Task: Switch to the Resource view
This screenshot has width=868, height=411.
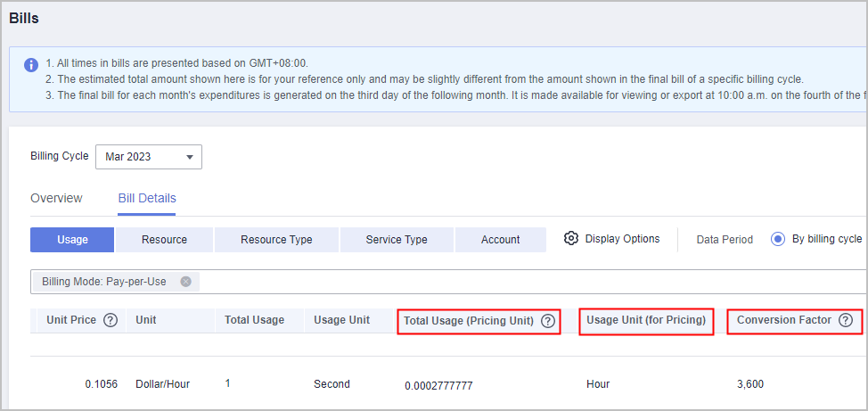Action: (164, 240)
